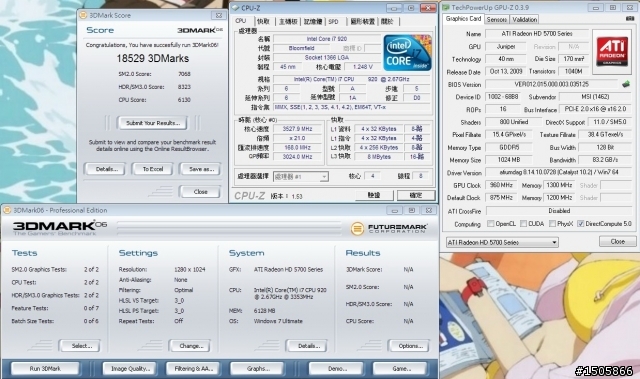
Task: Click the BIOS version save chip icon in GPU-Z
Action: 626,84
